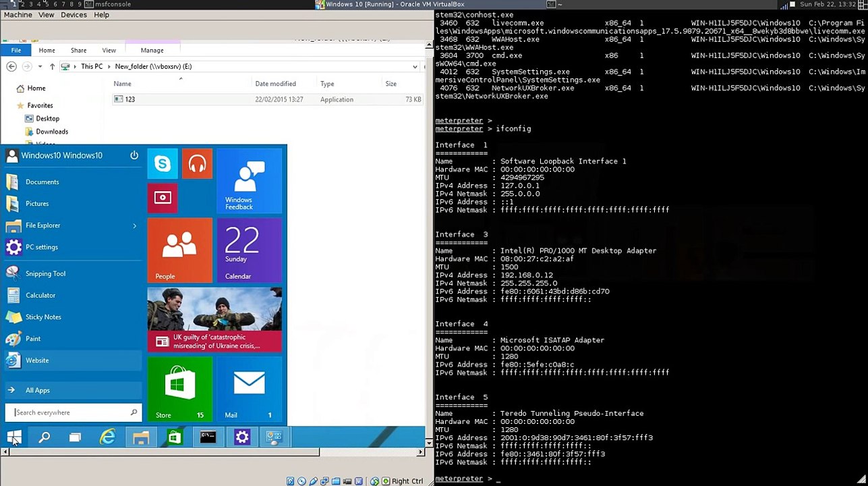The height and width of the screenshot is (486, 868).
Task: Switch to the Command Prompt taskbar icon
Action: click(208, 437)
